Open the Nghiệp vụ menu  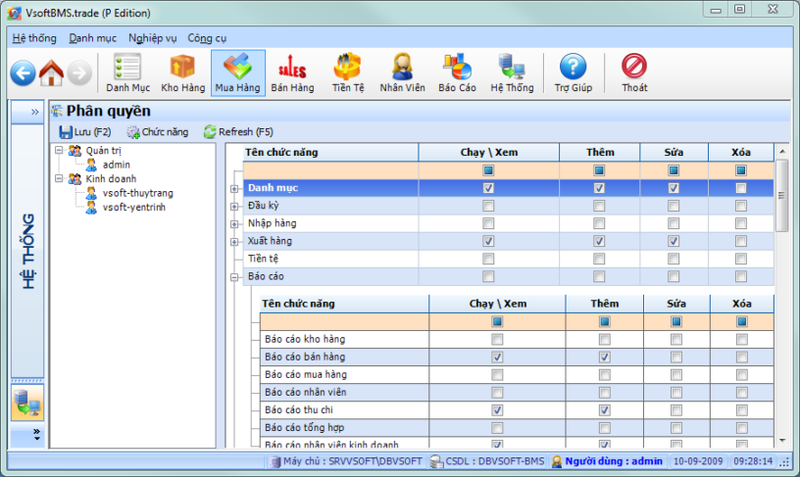152,38
